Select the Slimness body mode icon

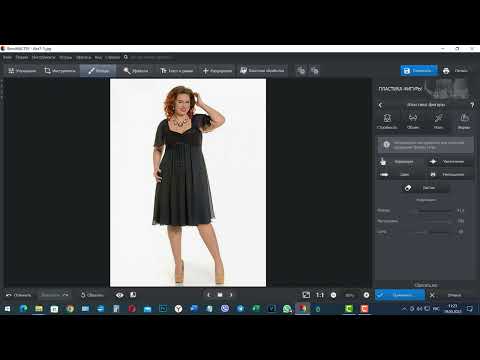pos(387,121)
